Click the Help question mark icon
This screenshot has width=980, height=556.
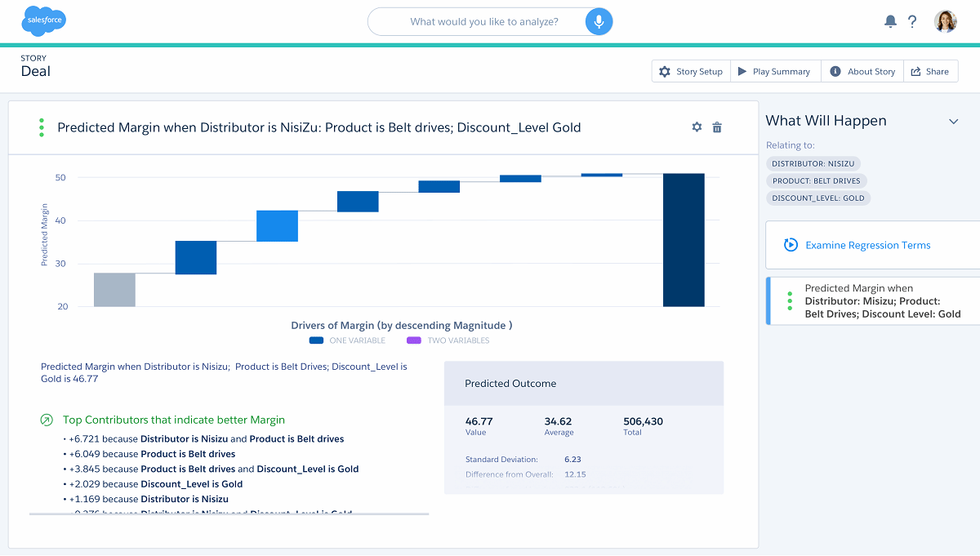tap(912, 21)
